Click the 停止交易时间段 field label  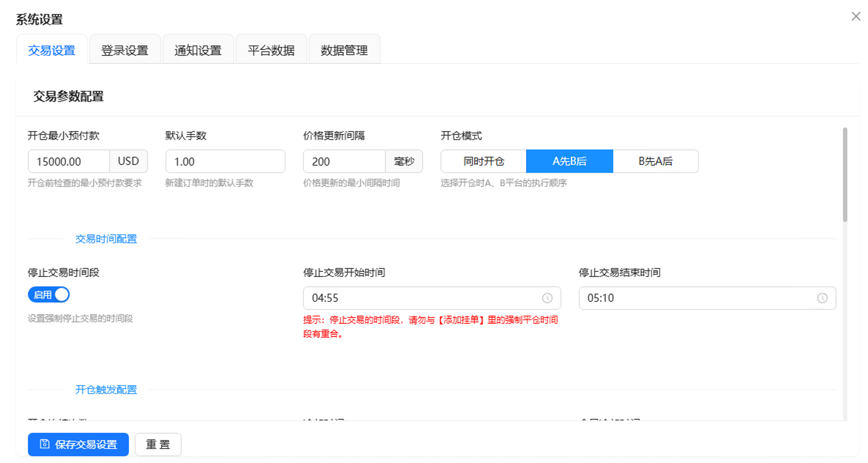tap(63, 273)
